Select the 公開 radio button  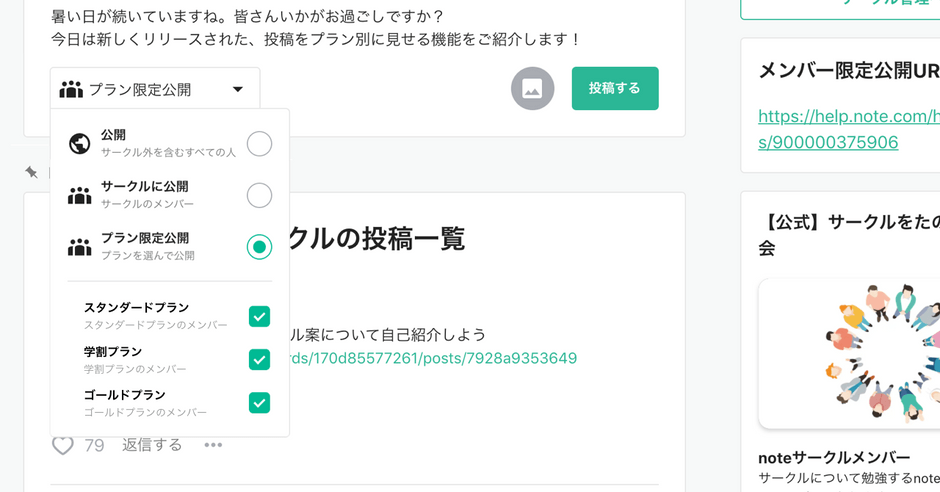pos(259,144)
